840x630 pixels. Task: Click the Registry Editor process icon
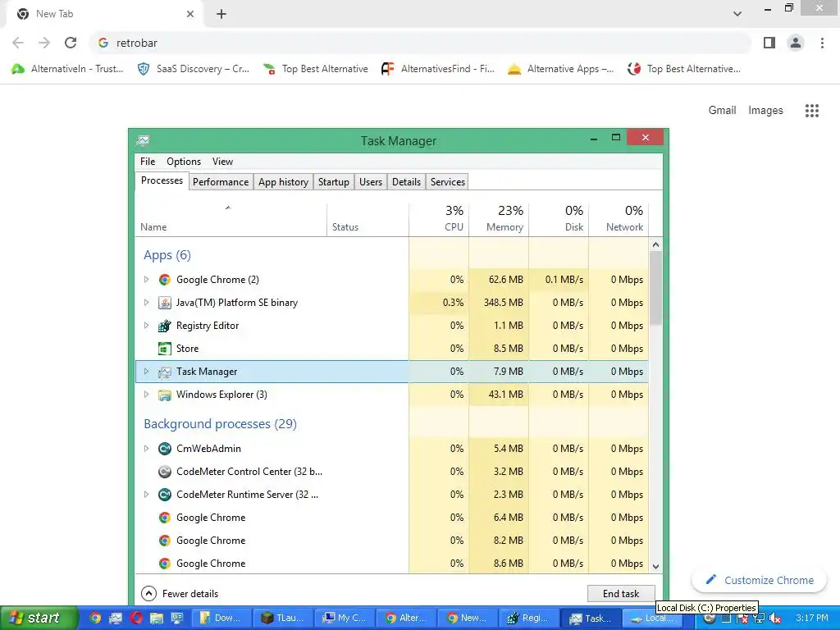(164, 326)
